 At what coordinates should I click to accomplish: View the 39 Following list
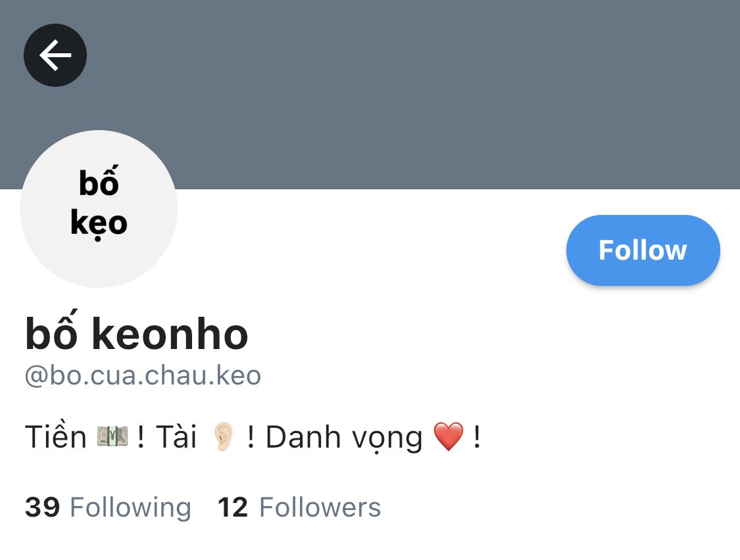108,507
